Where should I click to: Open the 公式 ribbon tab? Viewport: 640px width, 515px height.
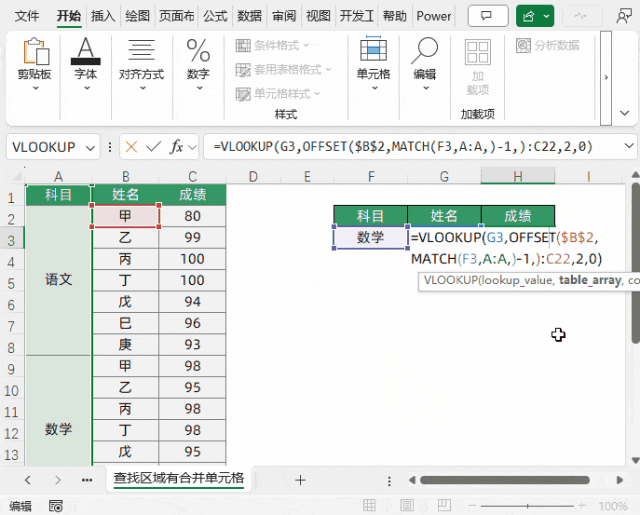[x=214, y=16]
